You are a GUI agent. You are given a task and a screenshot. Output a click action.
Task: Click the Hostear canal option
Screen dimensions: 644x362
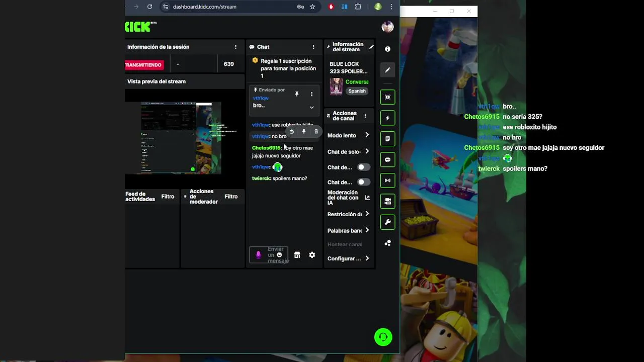(x=345, y=244)
